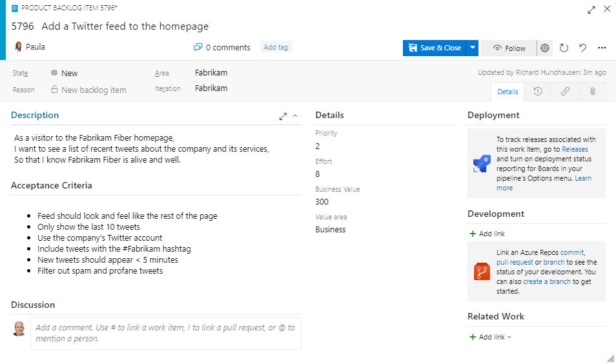This screenshot has width=616, height=364.
Task: Click the 0 comments text
Action: (228, 48)
